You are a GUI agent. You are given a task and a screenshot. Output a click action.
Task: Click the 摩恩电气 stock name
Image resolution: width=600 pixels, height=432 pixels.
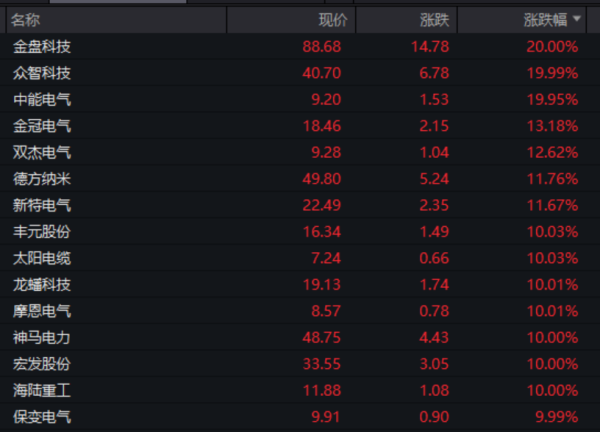42,311
